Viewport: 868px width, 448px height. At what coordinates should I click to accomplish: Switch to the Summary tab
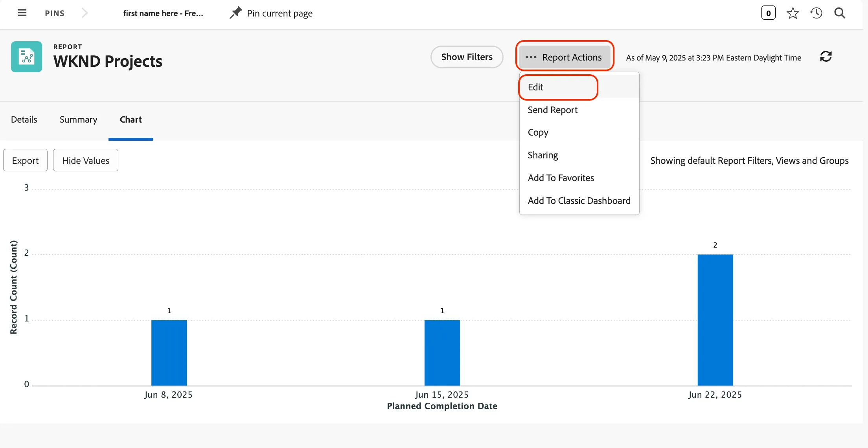click(x=78, y=119)
